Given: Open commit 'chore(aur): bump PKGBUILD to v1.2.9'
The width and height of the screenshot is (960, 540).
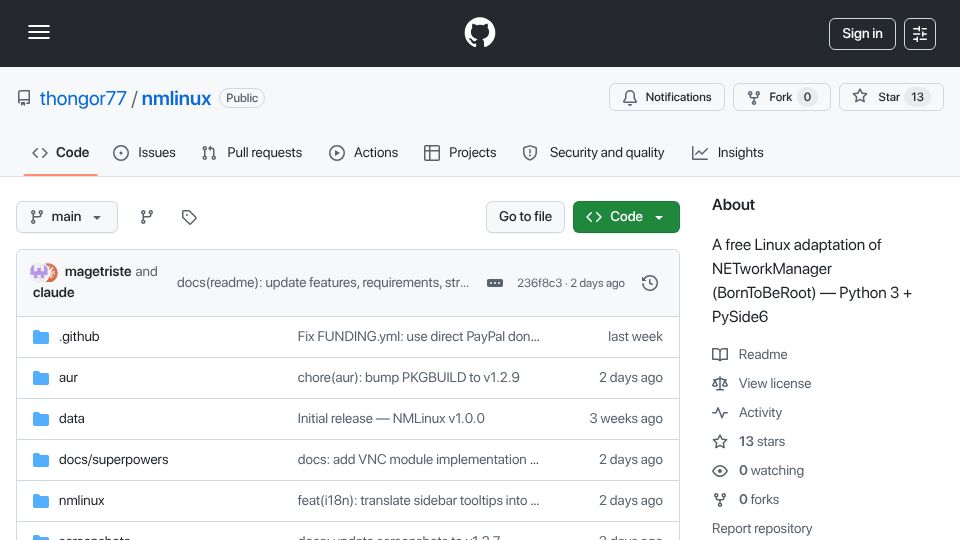Looking at the screenshot, I should [x=408, y=378].
